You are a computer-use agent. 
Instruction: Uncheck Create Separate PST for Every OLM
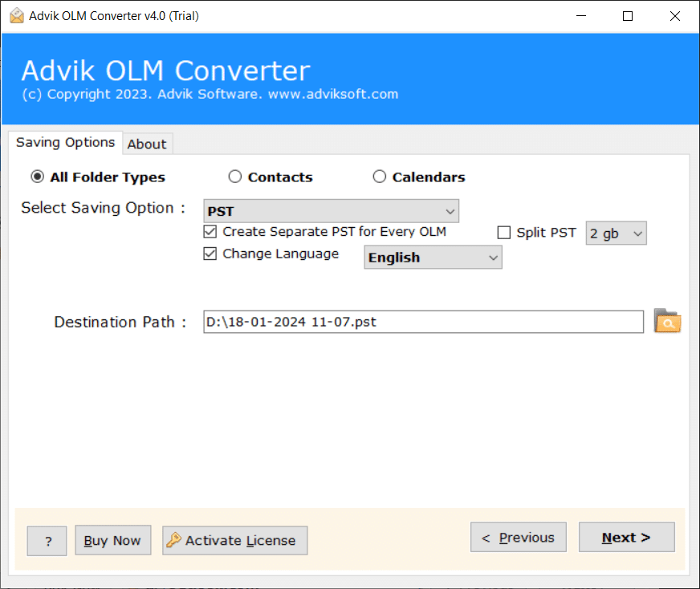click(x=210, y=232)
